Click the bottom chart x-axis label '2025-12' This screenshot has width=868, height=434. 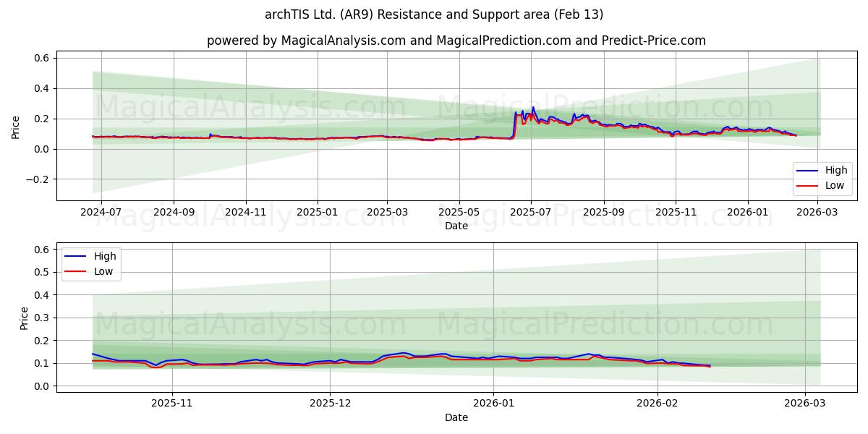[331, 404]
